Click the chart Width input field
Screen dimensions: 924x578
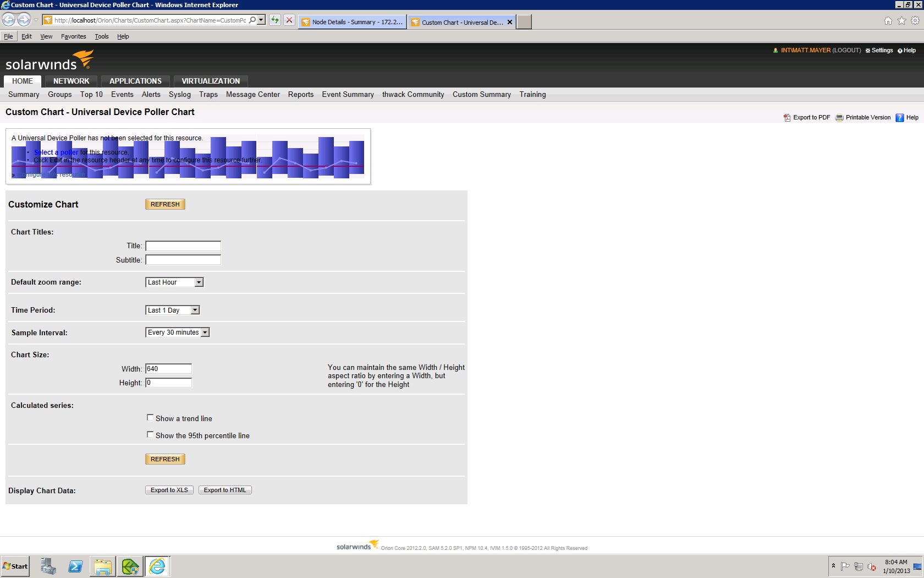pos(168,369)
